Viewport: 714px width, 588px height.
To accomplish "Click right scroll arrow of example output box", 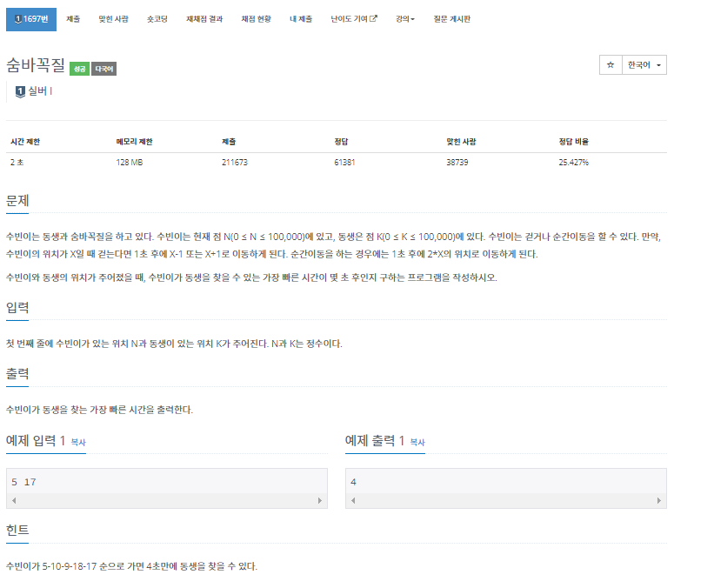I will tap(659, 500).
